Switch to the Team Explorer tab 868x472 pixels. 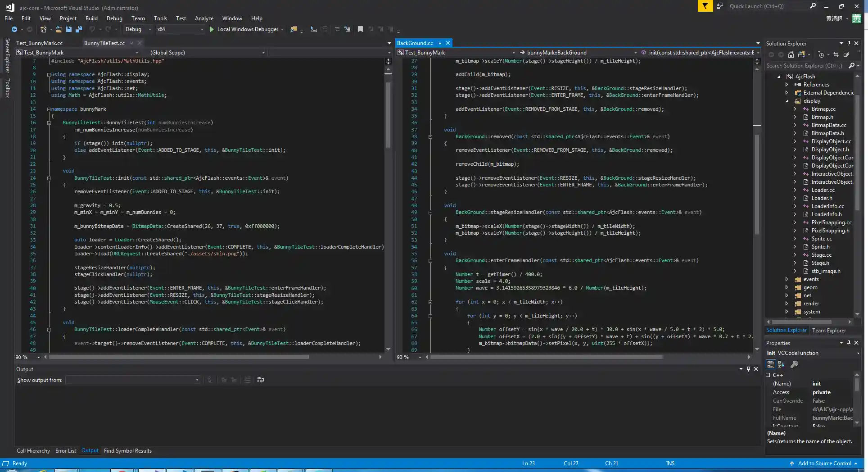coord(829,330)
